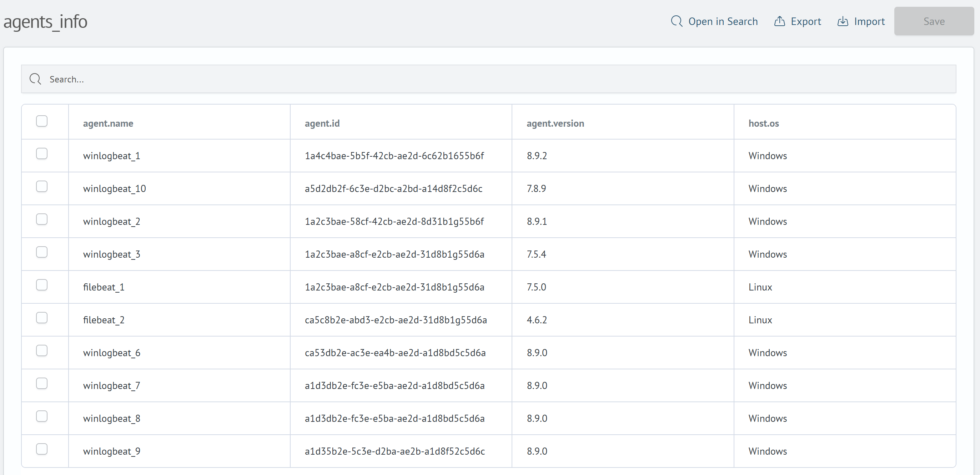Click the Import download icon
Screen dimensions: 980x475
coord(842,21)
